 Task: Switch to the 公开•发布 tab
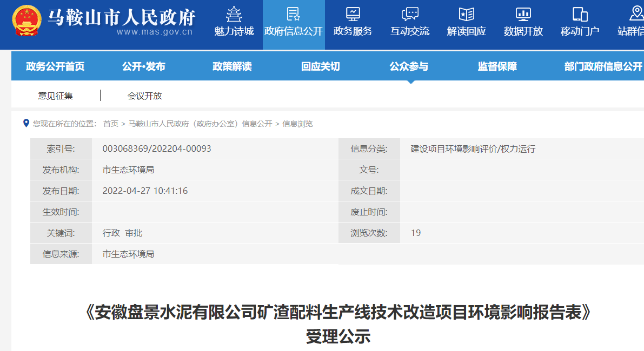[x=144, y=66]
